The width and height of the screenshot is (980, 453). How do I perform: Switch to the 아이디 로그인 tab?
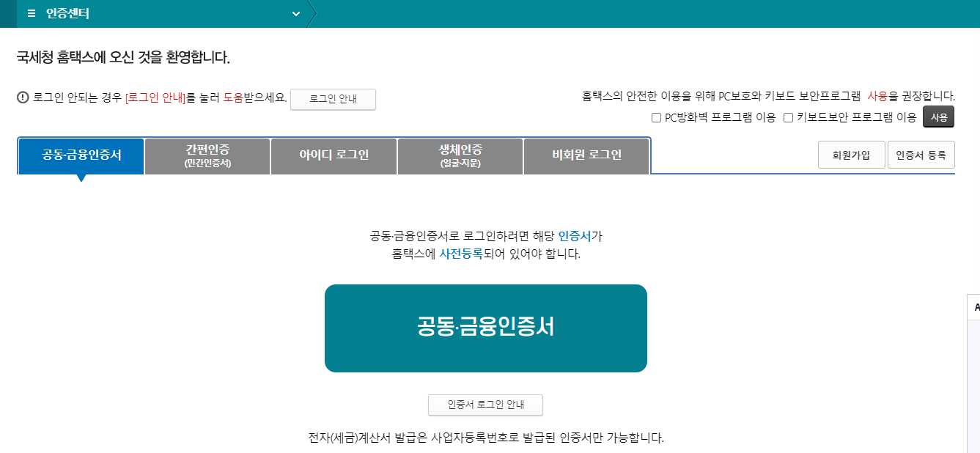pyautogui.click(x=334, y=156)
